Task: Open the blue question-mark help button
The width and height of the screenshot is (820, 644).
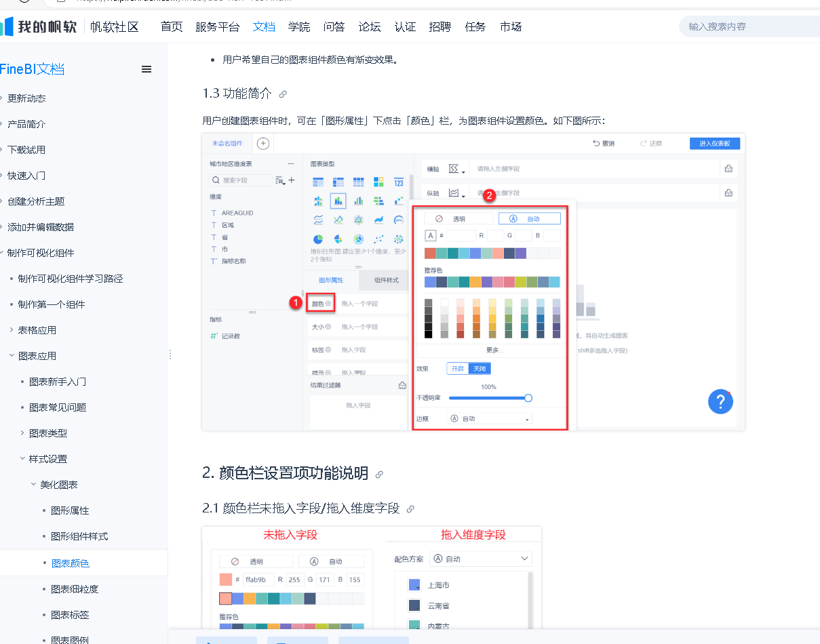Action: point(720,401)
